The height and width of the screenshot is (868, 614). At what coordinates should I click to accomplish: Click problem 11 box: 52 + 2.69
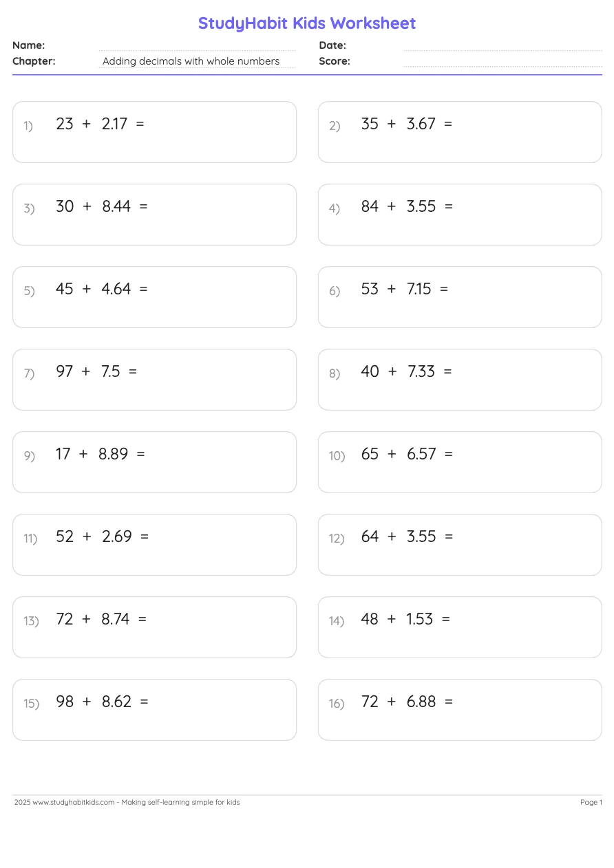click(x=154, y=545)
